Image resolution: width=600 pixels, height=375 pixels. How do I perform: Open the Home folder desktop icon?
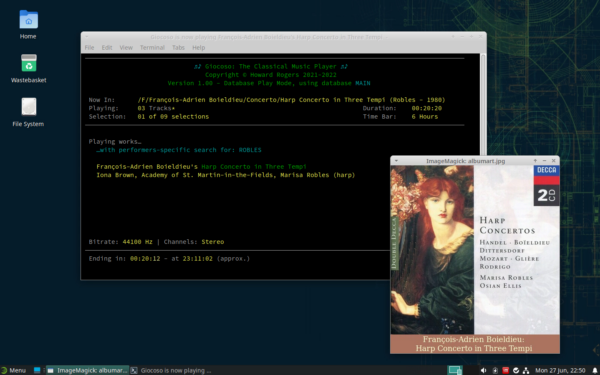point(28,24)
